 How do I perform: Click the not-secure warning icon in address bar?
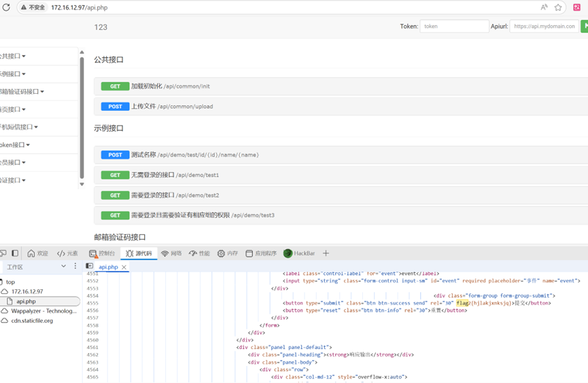[23, 7]
